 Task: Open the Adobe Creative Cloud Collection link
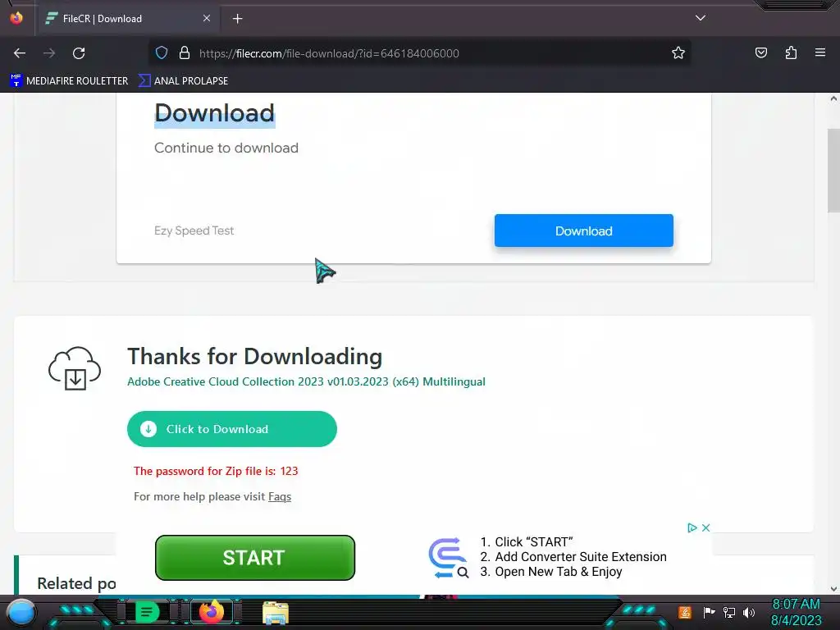click(306, 381)
